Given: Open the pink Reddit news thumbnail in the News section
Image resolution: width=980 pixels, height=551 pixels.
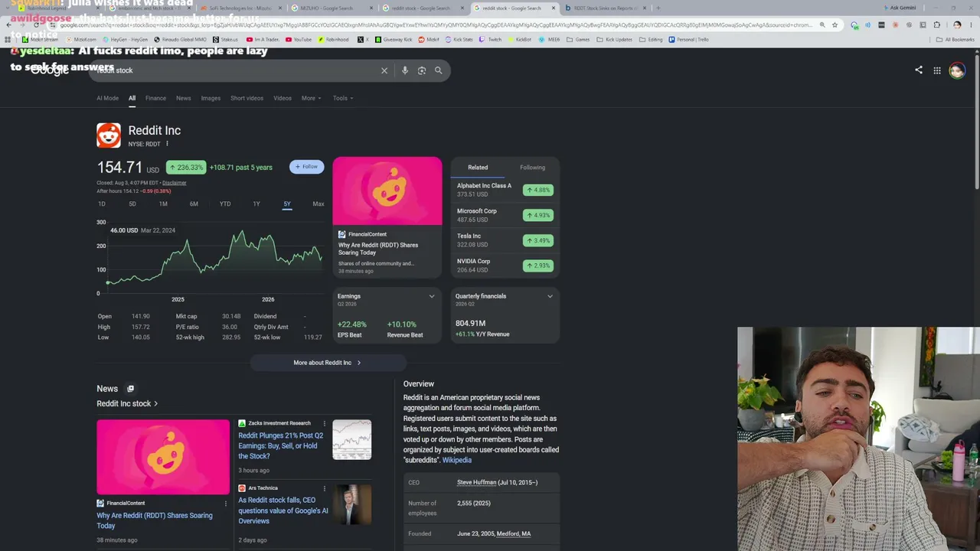Looking at the screenshot, I should [163, 457].
